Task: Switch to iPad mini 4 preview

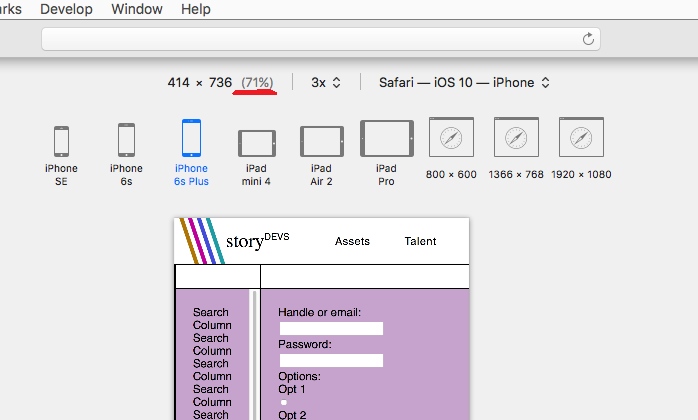Action: [x=255, y=142]
